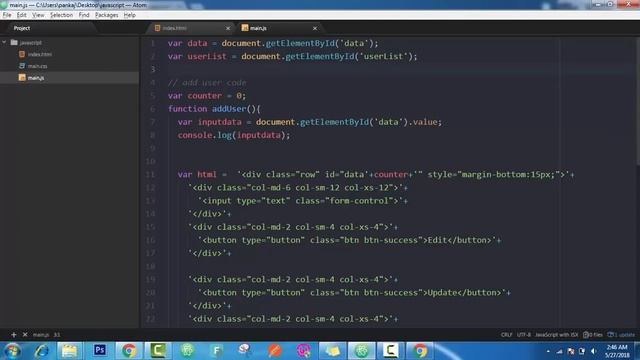Image resolution: width=640 pixels, height=360 pixels.
Task: Click the index.html file icon in tree
Action: 22,54
